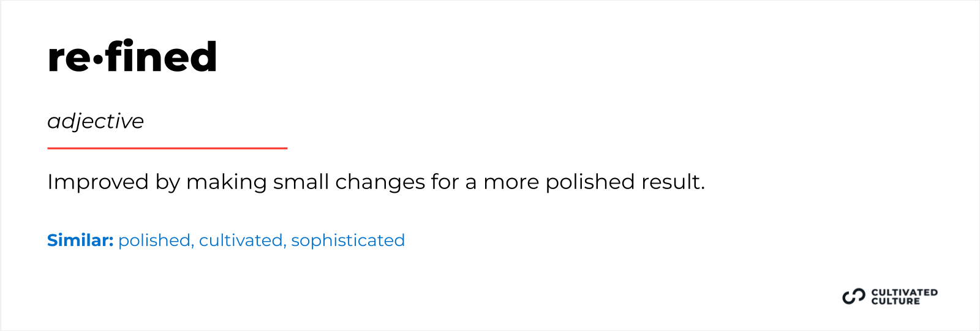Screen dimensions: 980x331
Task: Click the word "polished" in the definition sentence
Action: coord(590,182)
